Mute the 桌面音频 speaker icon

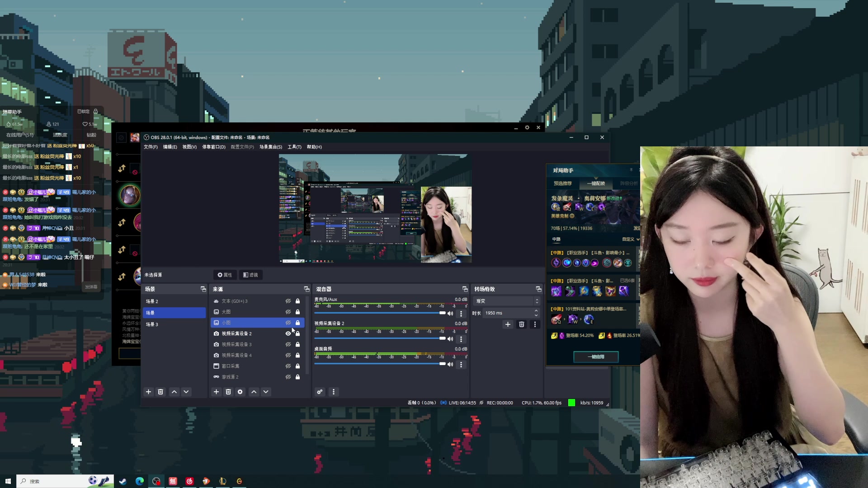click(450, 364)
